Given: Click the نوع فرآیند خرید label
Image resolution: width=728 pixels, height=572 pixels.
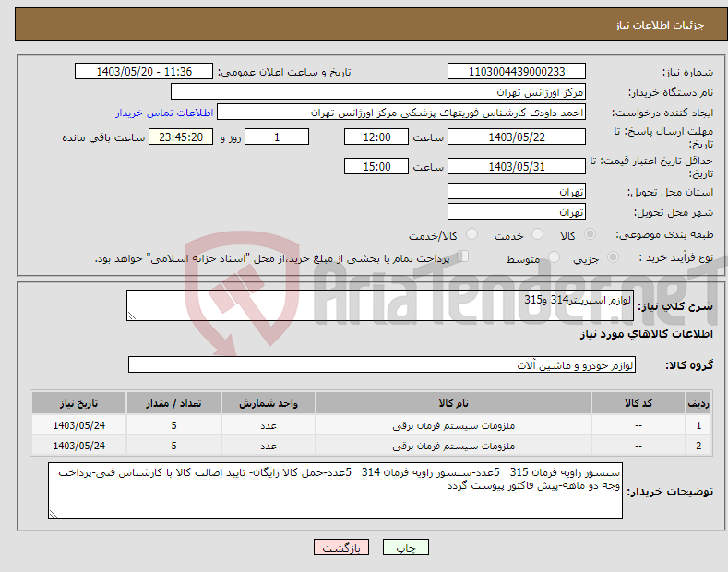Looking at the screenshot, I should click(676, 257).
